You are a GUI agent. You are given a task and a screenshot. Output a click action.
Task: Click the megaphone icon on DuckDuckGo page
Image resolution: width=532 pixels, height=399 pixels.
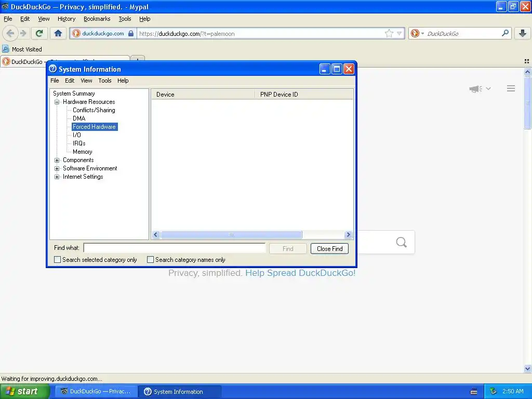[476, 89]
